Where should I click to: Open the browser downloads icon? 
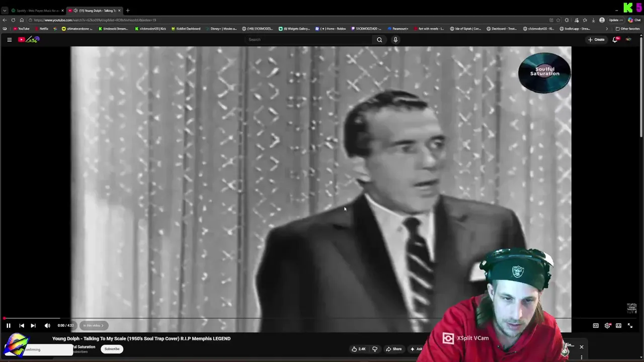click(x=593, y=20)
